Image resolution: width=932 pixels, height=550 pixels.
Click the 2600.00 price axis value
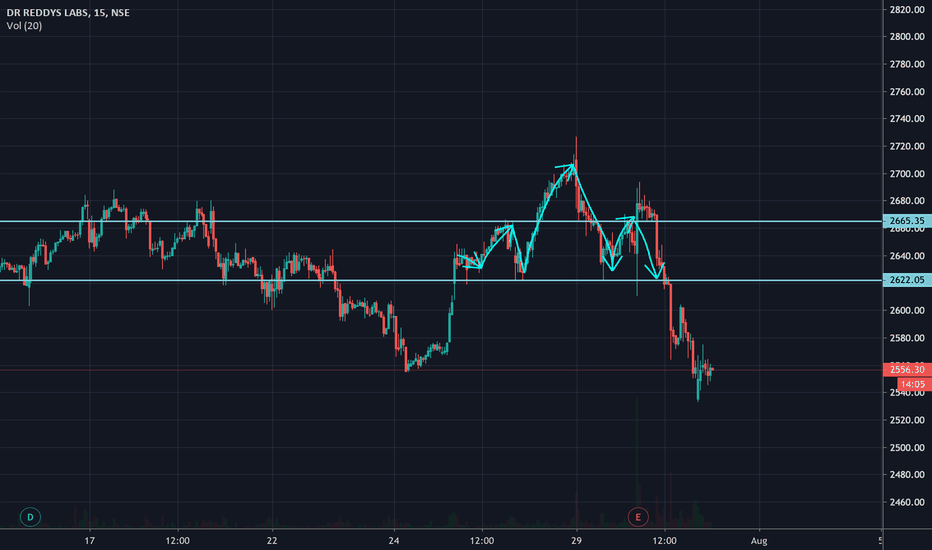click(x=907, y=310)
